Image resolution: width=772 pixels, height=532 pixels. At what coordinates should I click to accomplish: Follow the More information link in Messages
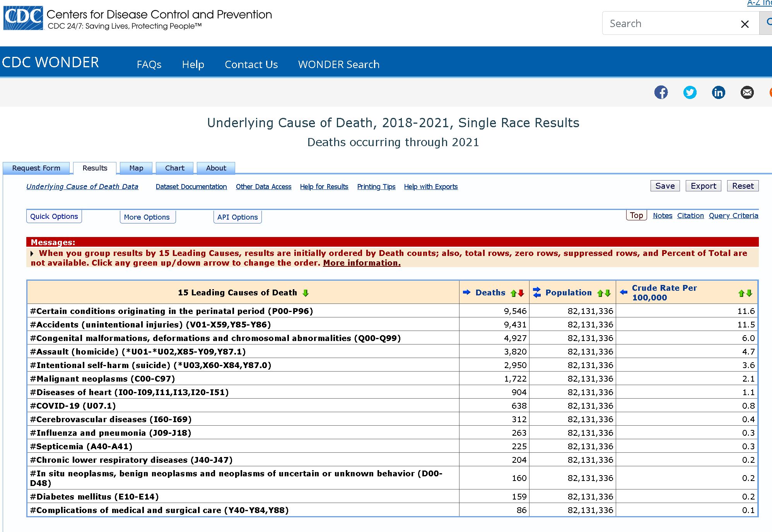click(362, 263)
